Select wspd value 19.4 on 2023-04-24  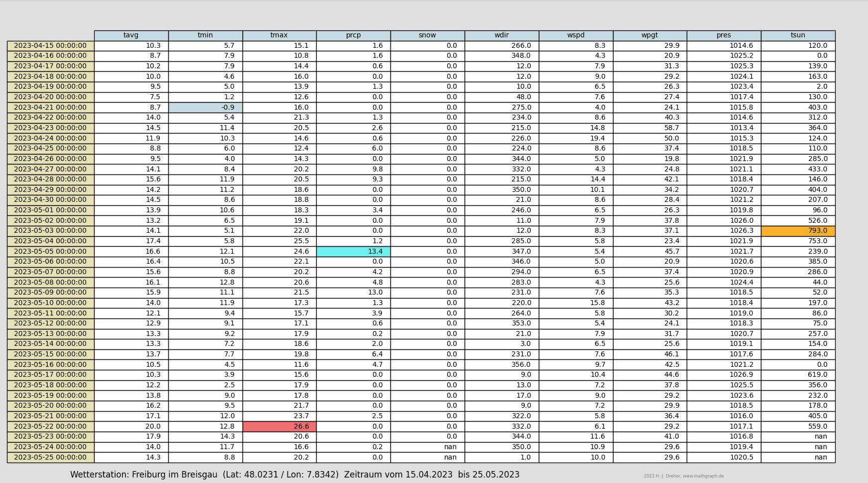[x=576, y=138]
